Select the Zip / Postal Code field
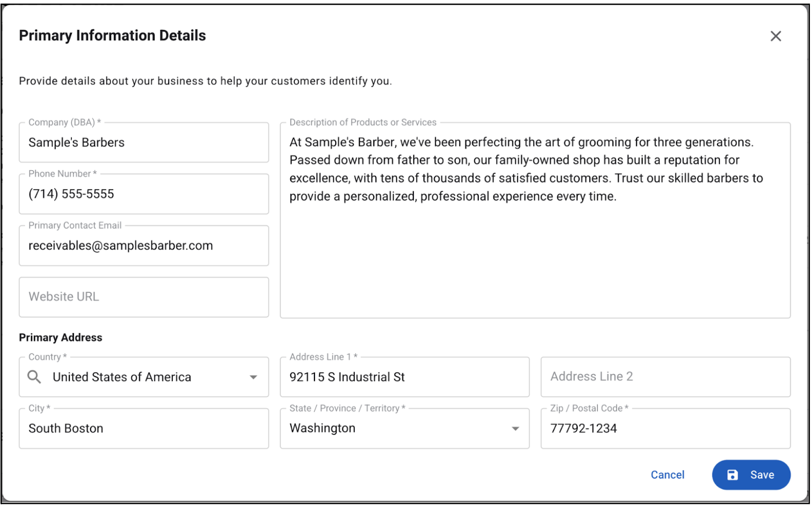The height and width of the screenshot is (507, 812). (x=665, y=428)
